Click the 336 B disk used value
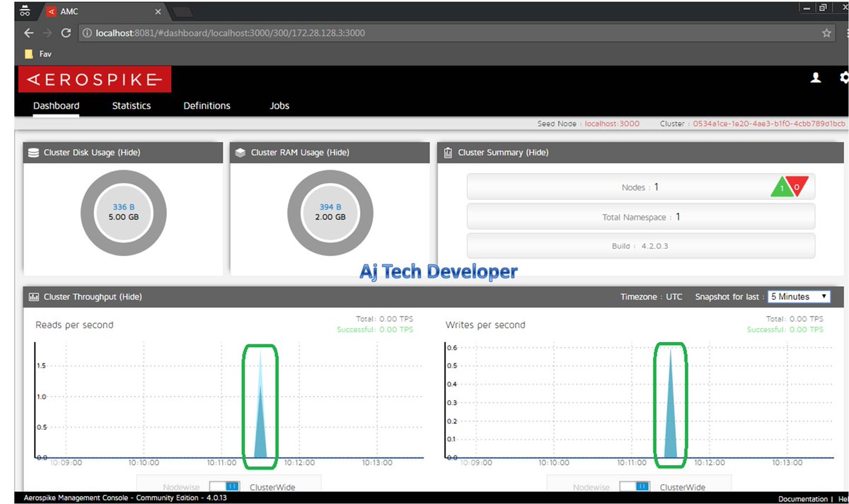 tap(123, 207)
